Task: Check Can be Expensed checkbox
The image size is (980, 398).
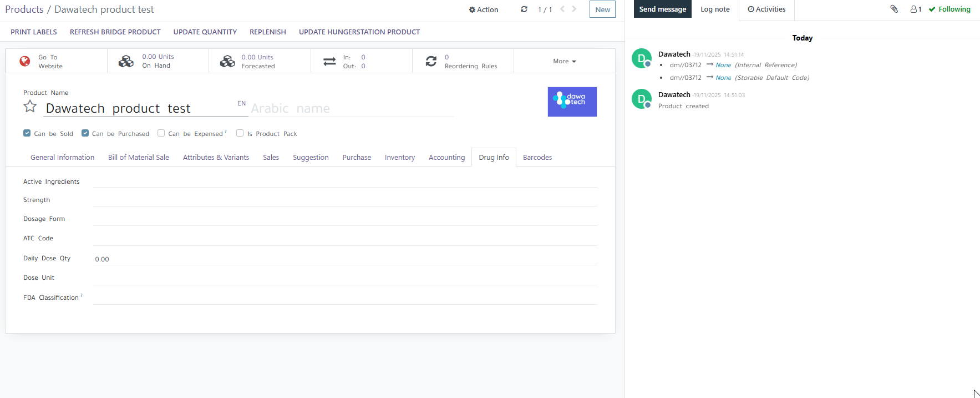Action: 161,133
